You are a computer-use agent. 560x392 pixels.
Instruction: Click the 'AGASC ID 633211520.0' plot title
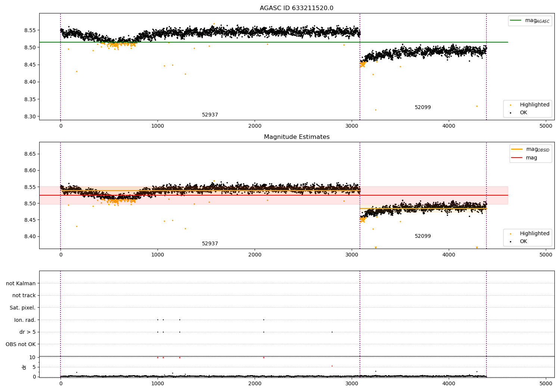[296, 8]
